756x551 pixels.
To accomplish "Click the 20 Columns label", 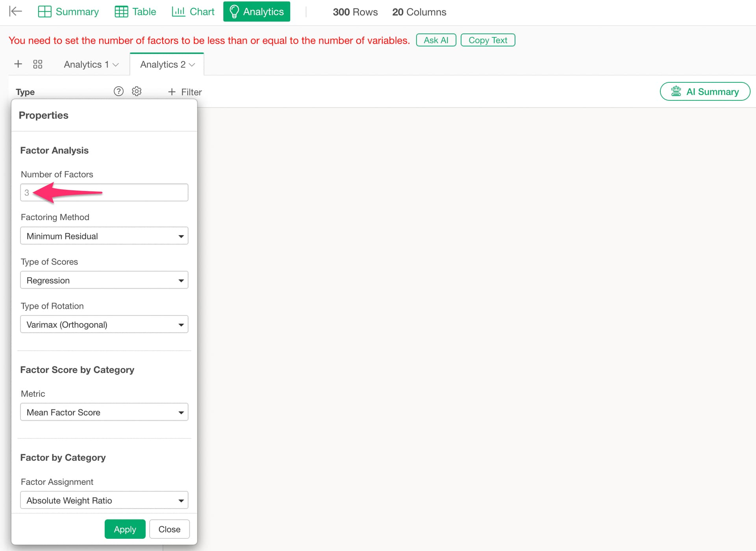I will [x=419, y=12].
